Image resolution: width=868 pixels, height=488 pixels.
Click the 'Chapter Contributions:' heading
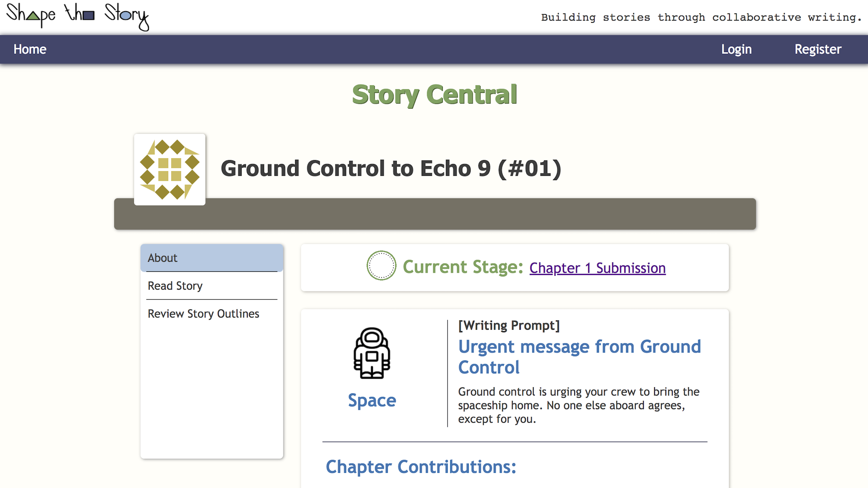(x=421, y=467)
